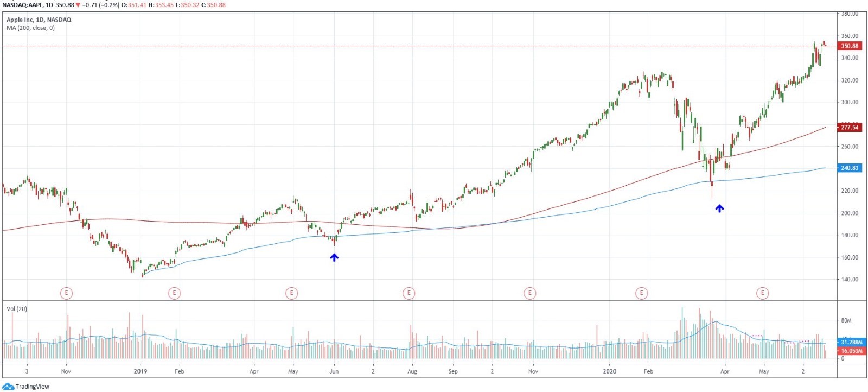Click the red 350.88 current price tag on axis

point(850,46)
